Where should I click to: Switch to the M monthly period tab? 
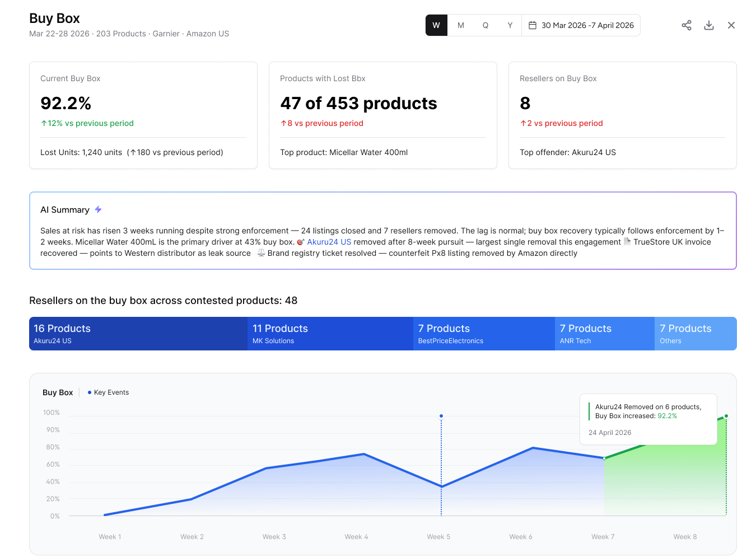[461, 25]
